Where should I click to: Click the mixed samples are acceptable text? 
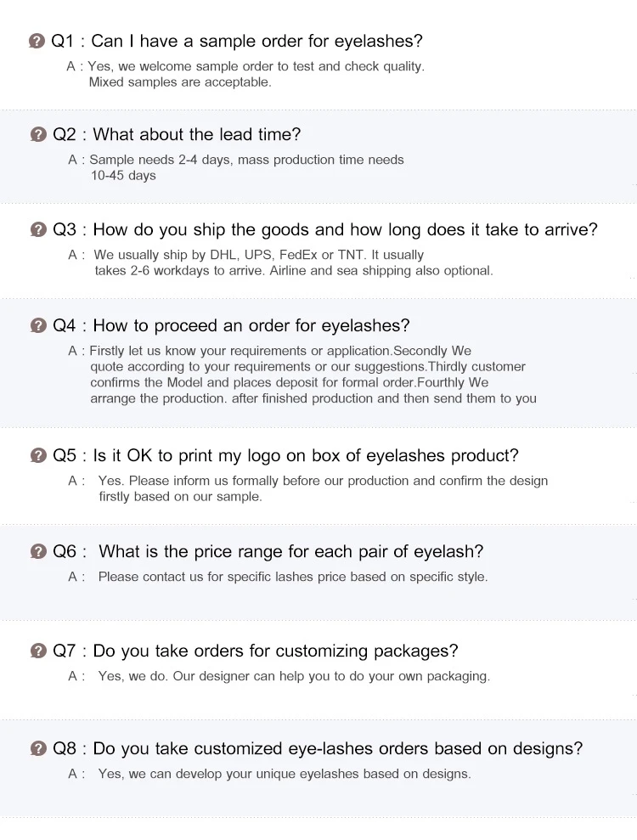click(x=180, y=82)
